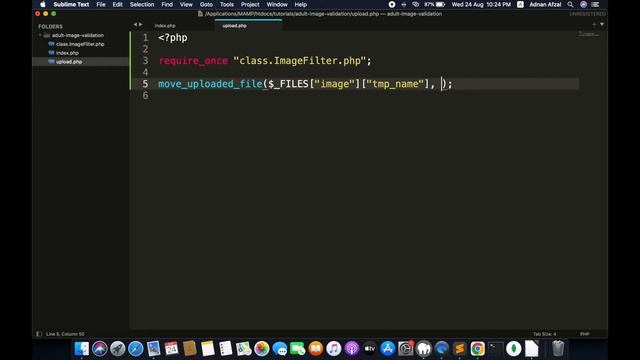
Task: Open Siri from menu bar
Action: [x=583, y=4]
